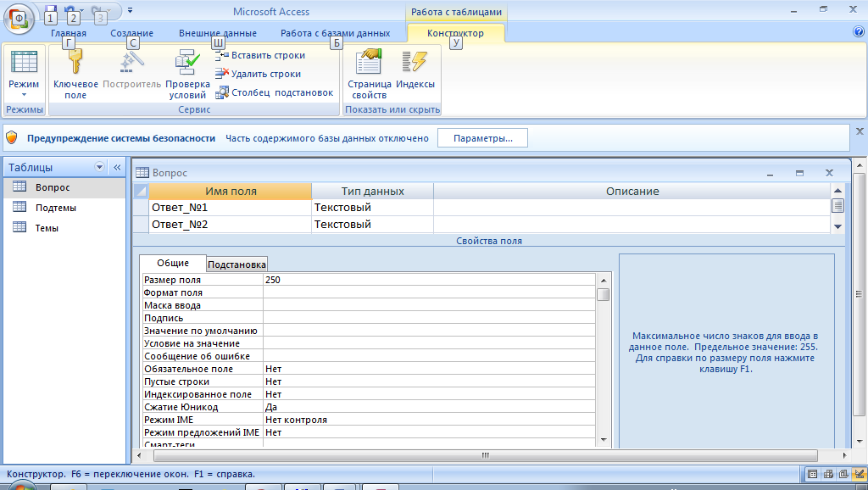Switch to Datasheet view from status bar
The width and height of the screenshot is (868, 490).
click(x=812, y=474)
